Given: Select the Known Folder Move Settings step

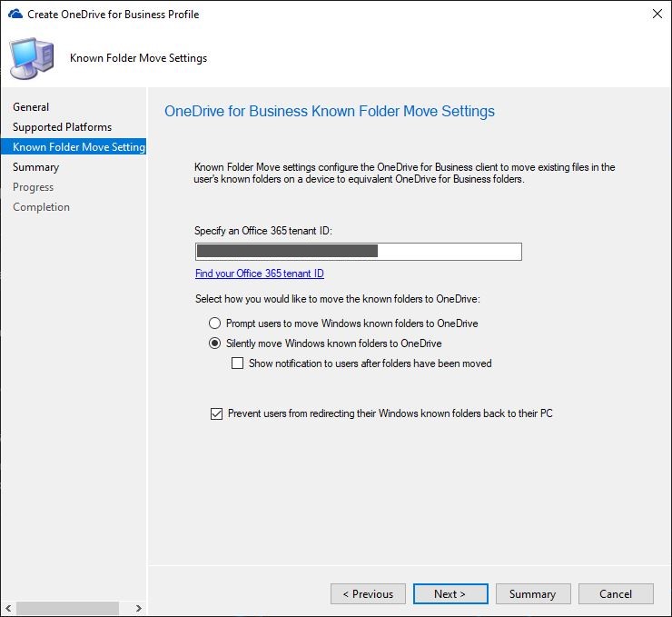Looking at the screenshot, I should click(x=74, y=146).
